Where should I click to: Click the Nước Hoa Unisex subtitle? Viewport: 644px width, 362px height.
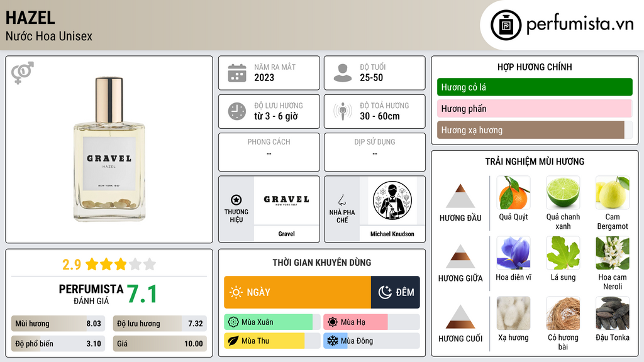[x=49, y=36]
